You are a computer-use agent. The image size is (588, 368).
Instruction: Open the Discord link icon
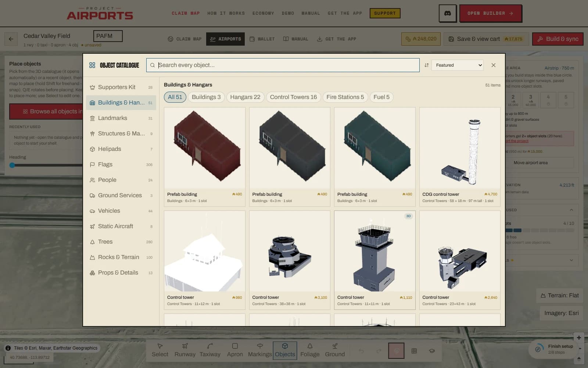tap(448, 13)
